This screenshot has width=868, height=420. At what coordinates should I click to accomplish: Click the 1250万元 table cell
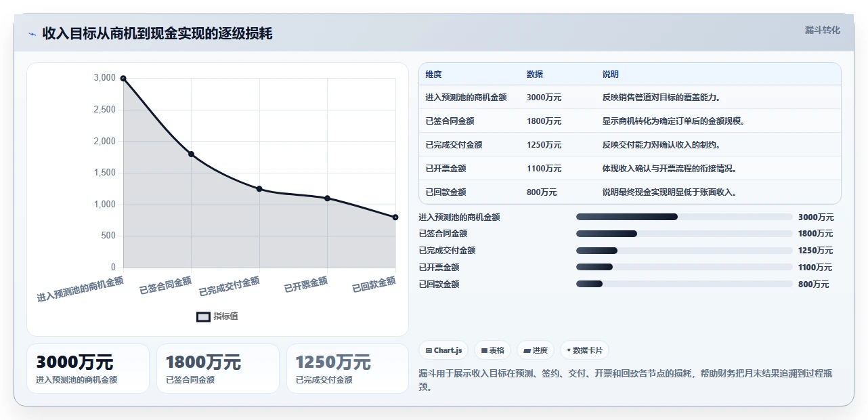tap(544, 145)
